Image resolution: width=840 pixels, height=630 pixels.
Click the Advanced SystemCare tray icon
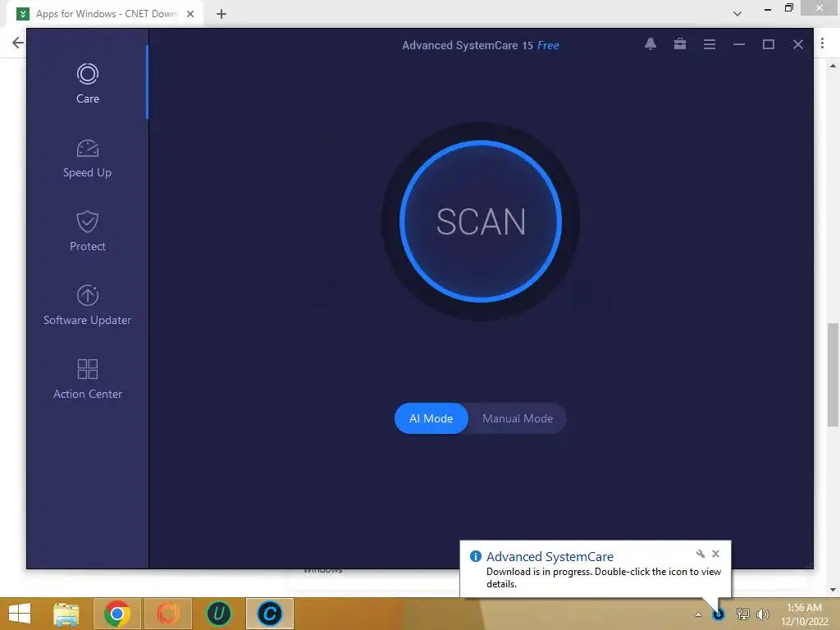719,614
